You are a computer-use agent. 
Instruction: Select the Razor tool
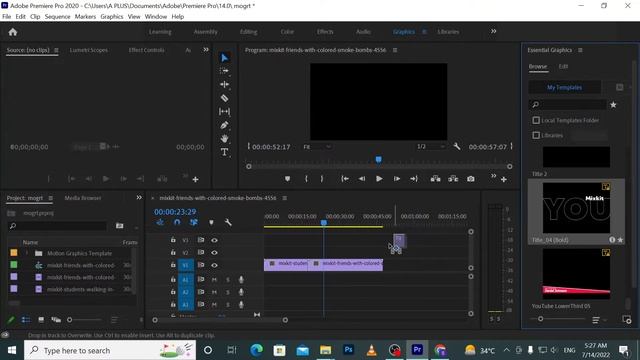(x=224, y=98)
